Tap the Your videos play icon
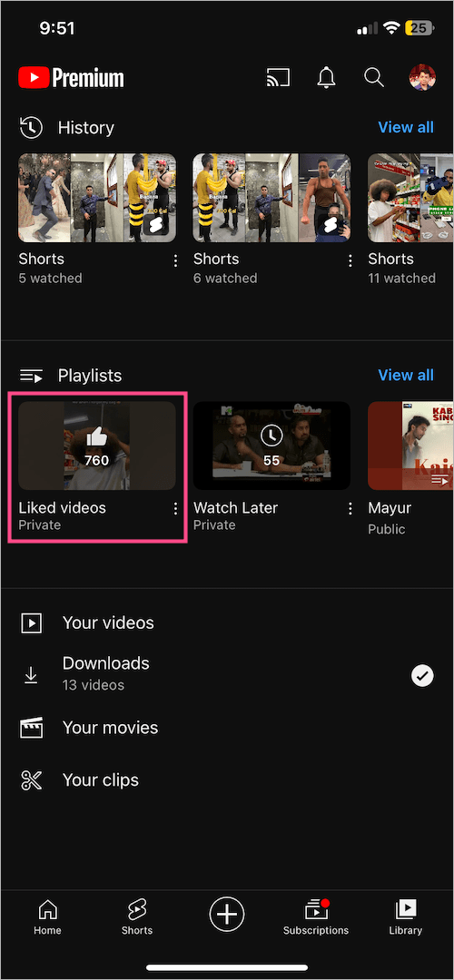The image size is (454, 980). [x=31, y=623]
